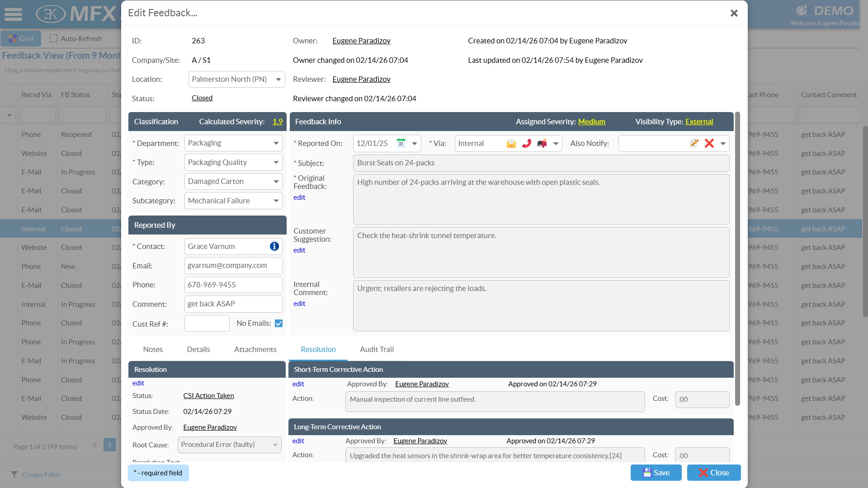Click the email envelope icon in Via field
Image resolution: width=868 pixels, height=488 pixels.
click(x=511, y=144)
